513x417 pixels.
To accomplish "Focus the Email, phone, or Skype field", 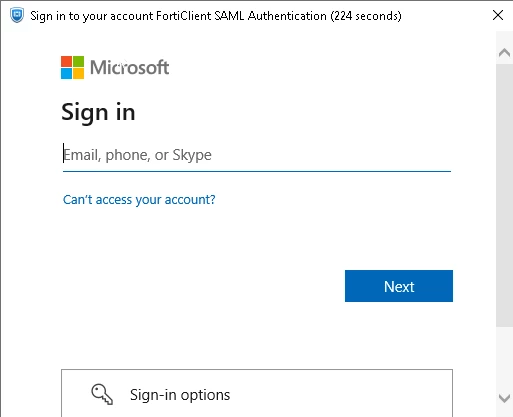I will pos(257,155).
